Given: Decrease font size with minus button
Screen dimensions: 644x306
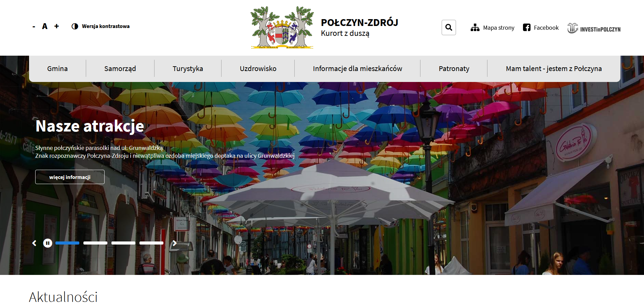Looking at the screenshot, I should [34, 27].
